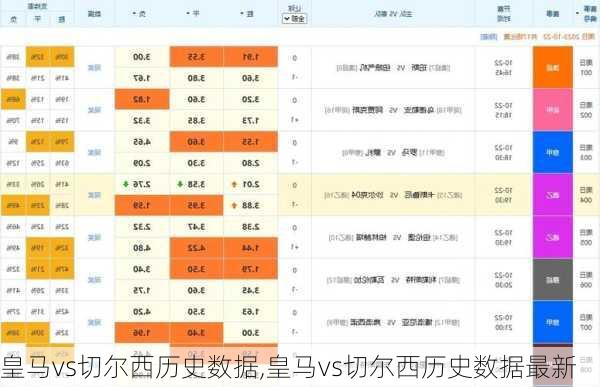Screen dimensions: 600x387
Task: Toggle the 1.91 win odds in match 001
Action: (x=251, y=57)
